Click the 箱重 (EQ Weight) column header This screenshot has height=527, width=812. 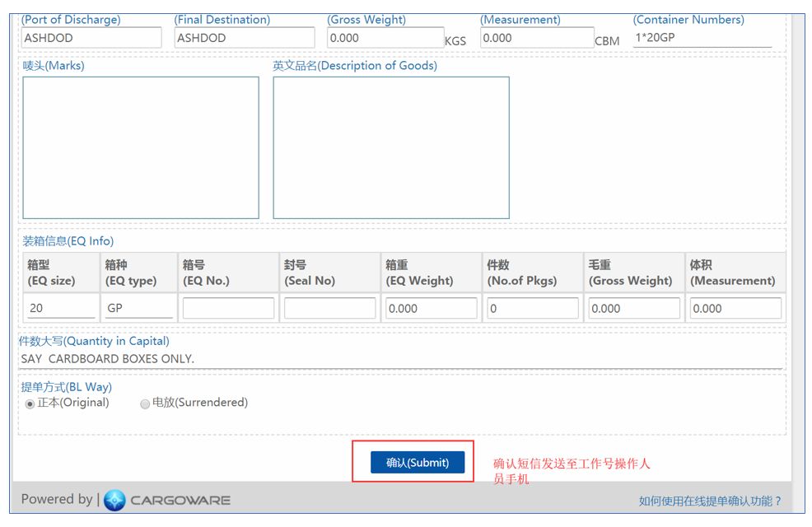432,273
